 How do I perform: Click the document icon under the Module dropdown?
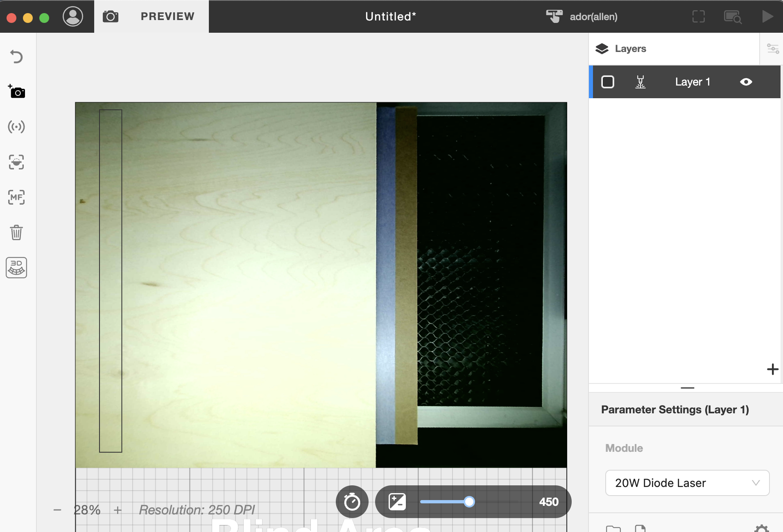pyautogui.click(x=640, y=528)
